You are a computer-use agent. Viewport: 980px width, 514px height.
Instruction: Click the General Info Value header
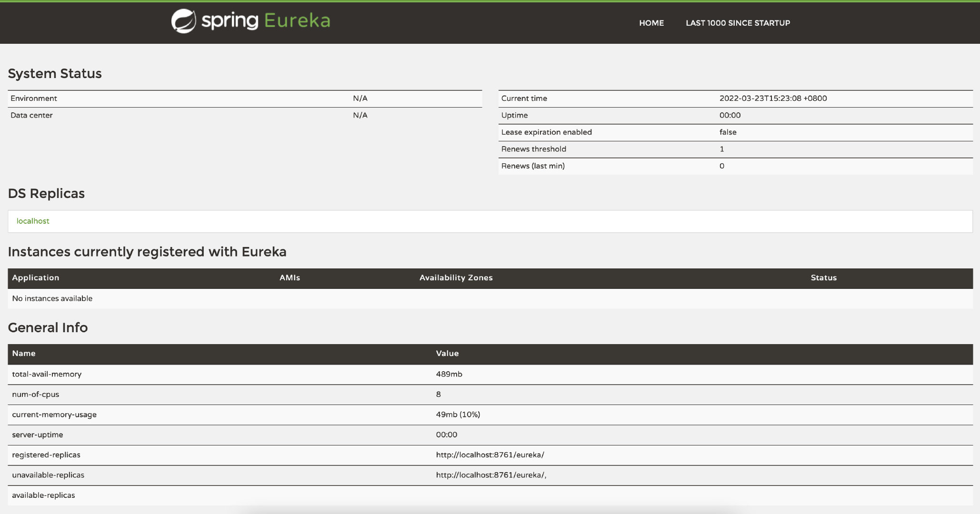447,354
